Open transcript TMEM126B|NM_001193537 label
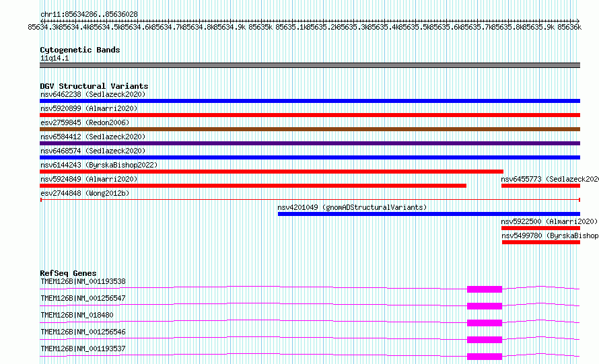This screenshot has width=599, height=364. tap(83, 349)
